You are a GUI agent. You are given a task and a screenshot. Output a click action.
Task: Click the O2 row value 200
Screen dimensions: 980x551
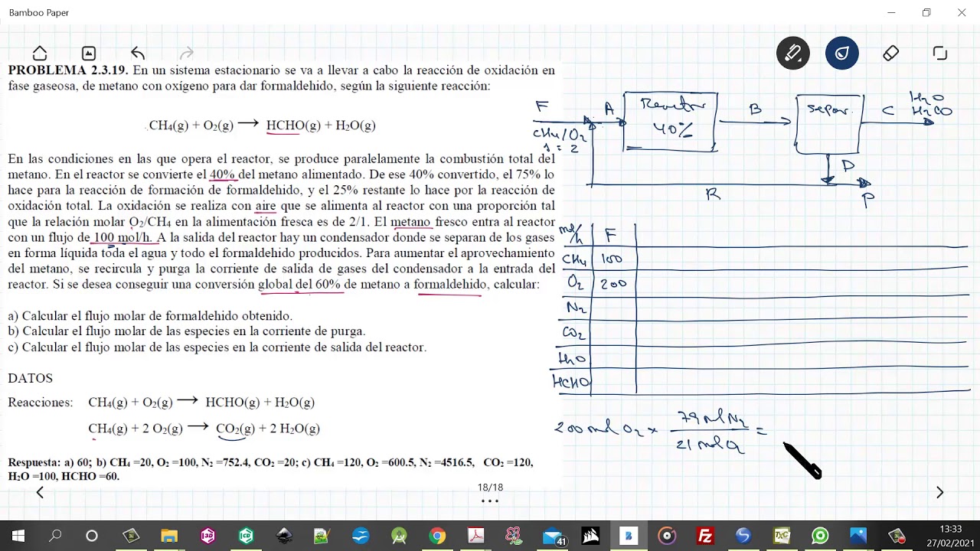[613, 283]
